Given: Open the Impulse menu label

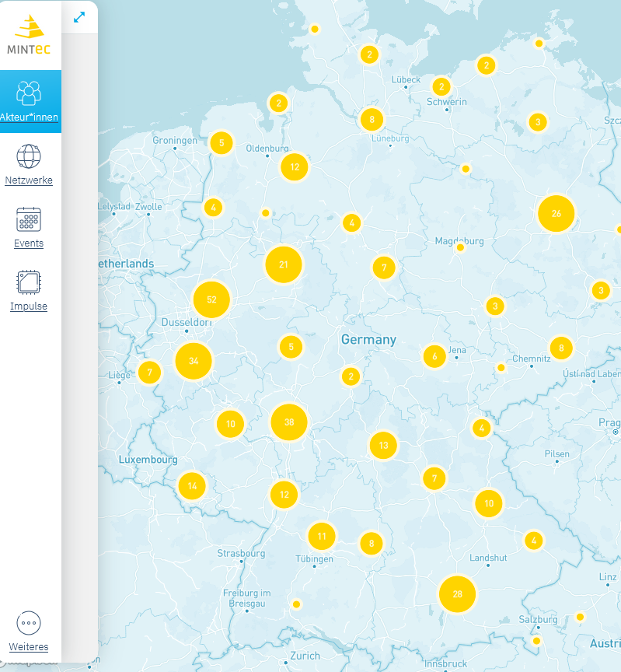Looking at the screenshot, I should [x=29, y=306].
